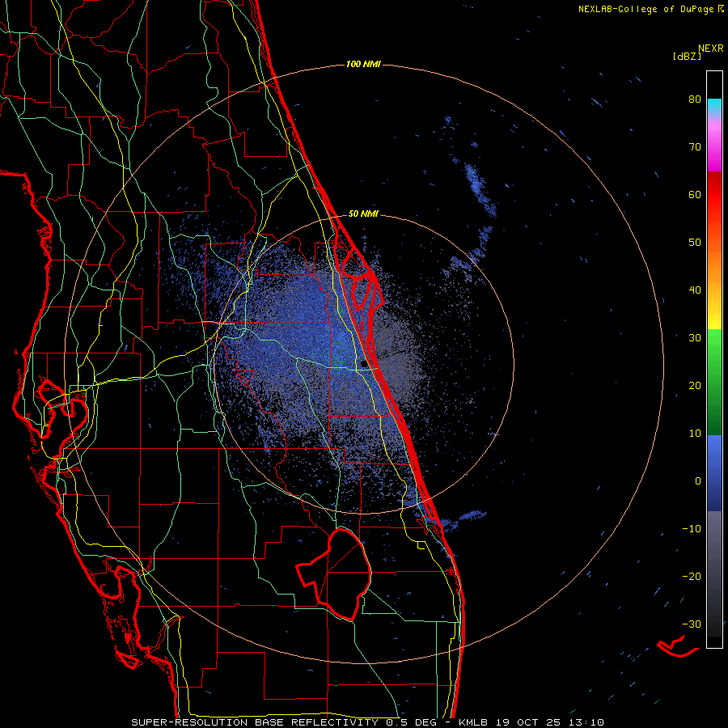Viewport: 728px width, 728px height.
Task: Click the -20 value on the dBZ scale
Action: click(x=692, y=576)
